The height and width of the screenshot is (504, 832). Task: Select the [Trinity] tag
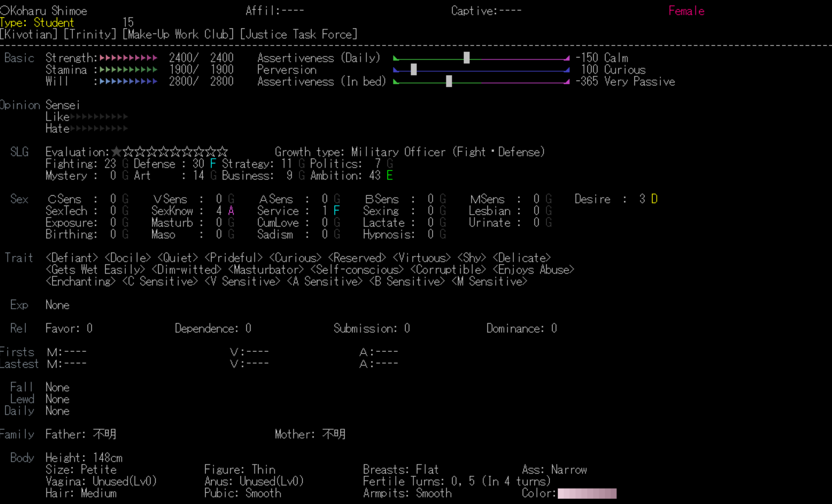[90, 35]
